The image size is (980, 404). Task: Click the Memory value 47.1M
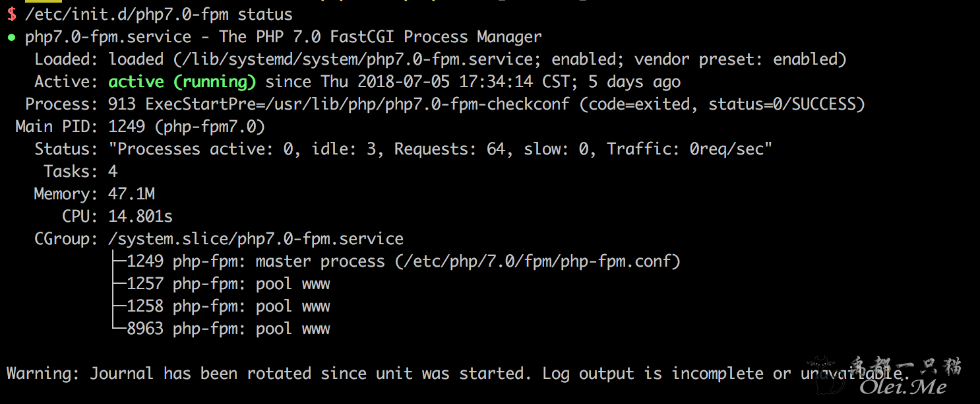pos(131,195)
